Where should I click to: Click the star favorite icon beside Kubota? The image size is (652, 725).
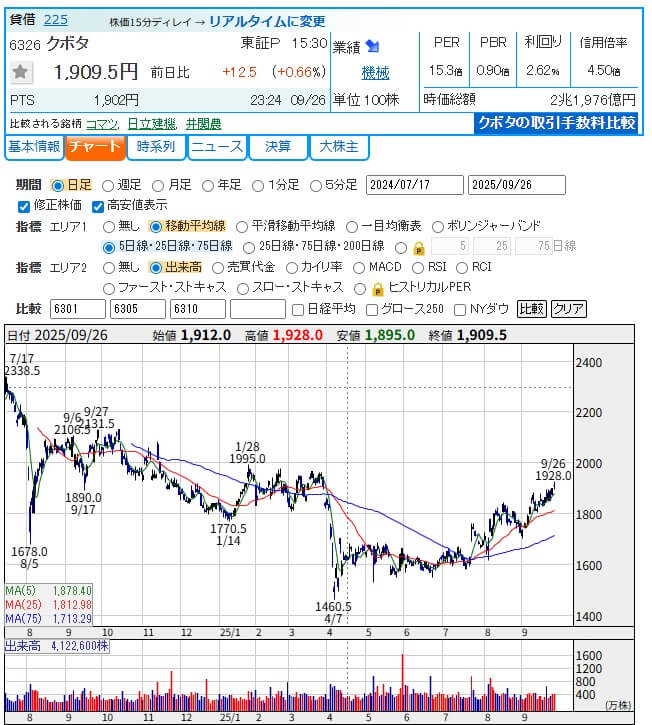21,72
